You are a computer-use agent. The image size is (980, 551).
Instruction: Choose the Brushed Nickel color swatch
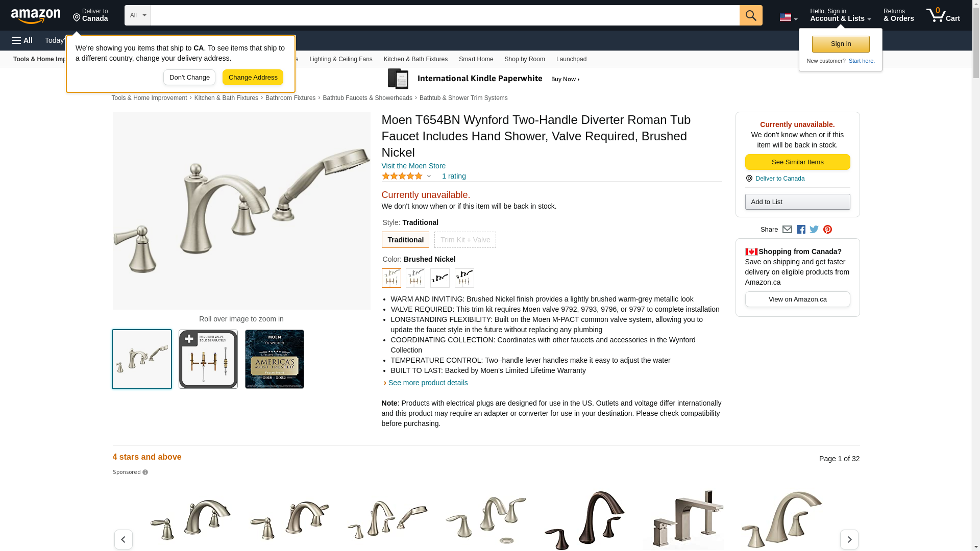click(391, 278)
